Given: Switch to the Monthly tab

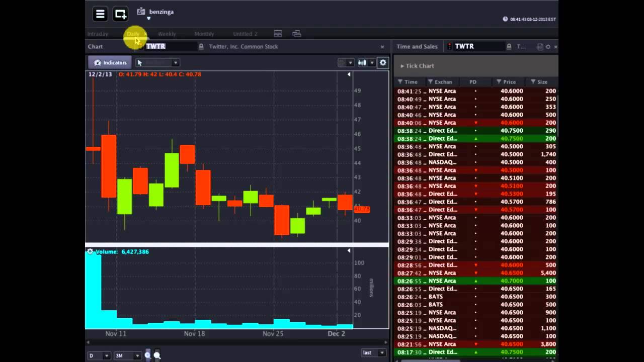Looking at the screenshot, I should (204, 34).
